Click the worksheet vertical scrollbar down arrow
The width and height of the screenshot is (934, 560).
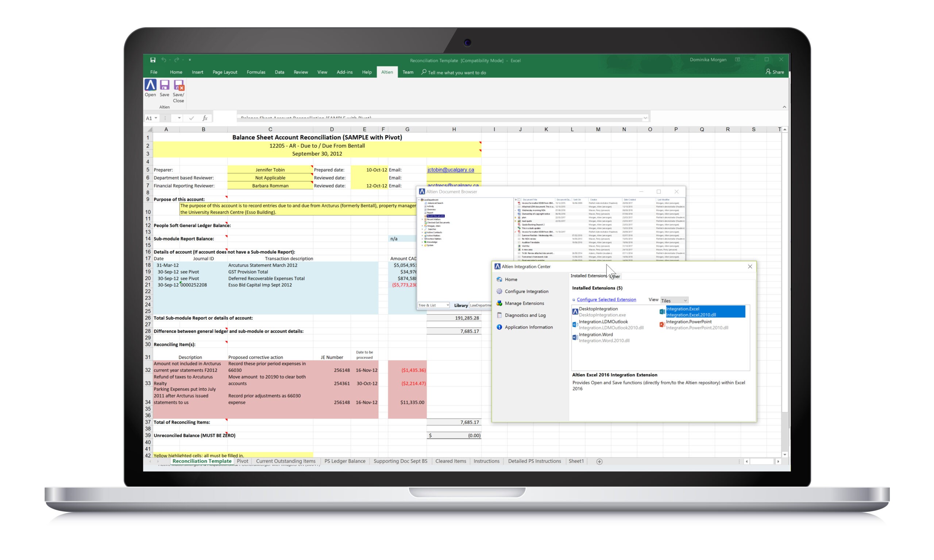pos(784,454)
